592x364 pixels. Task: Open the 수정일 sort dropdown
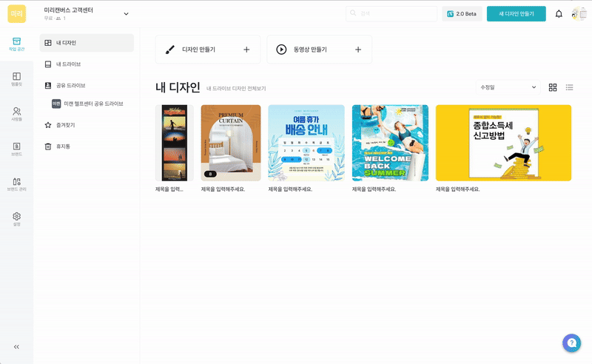coord(508,87)
